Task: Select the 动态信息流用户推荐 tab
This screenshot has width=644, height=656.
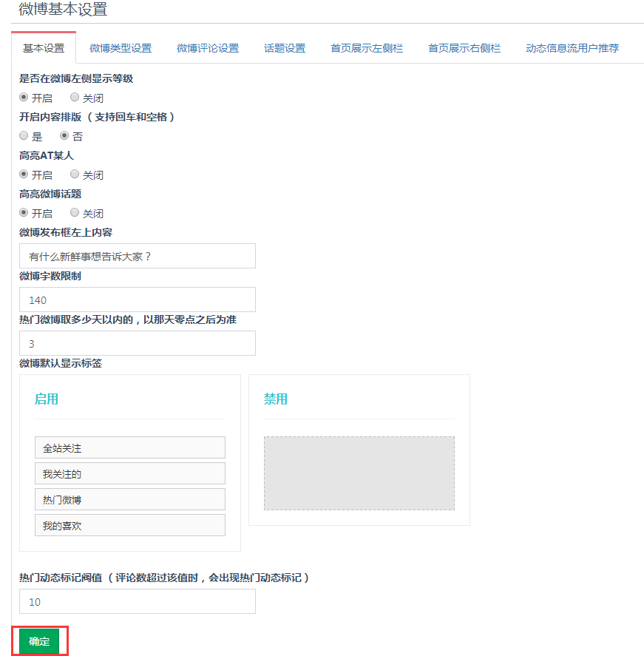Action: (x=572, y=48)
